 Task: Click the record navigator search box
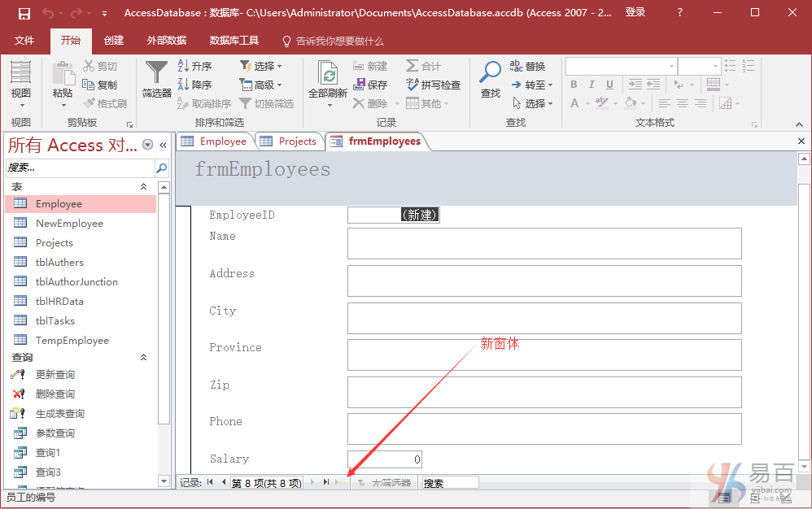pos(449,483)
